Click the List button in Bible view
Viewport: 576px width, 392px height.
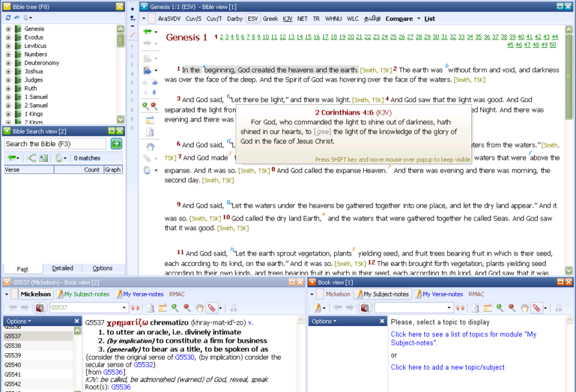(430, 19)
